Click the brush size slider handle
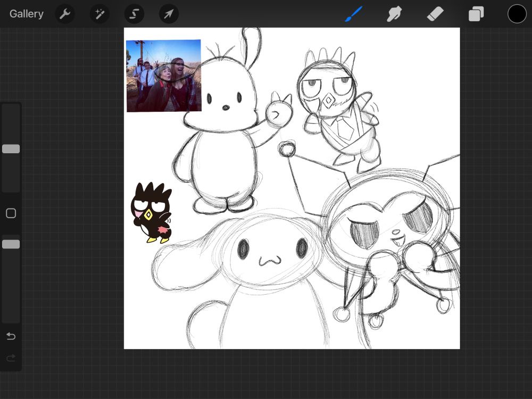The width and height of the screenshot is (532, 399). point(11,149)
